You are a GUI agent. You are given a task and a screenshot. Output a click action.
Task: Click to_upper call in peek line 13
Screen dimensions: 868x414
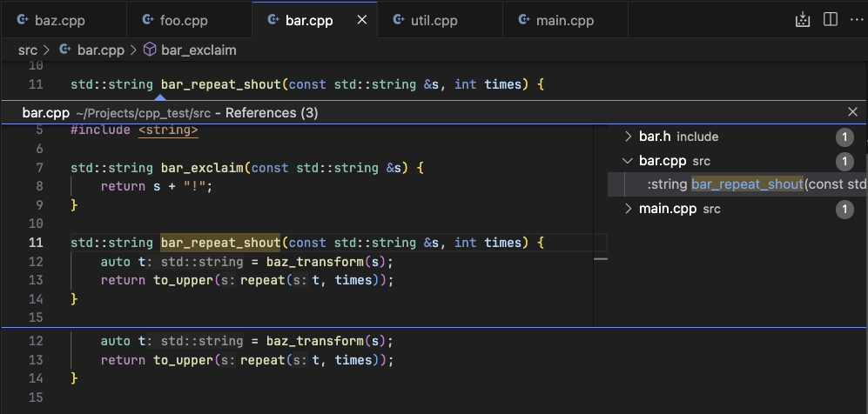[183, 280]
